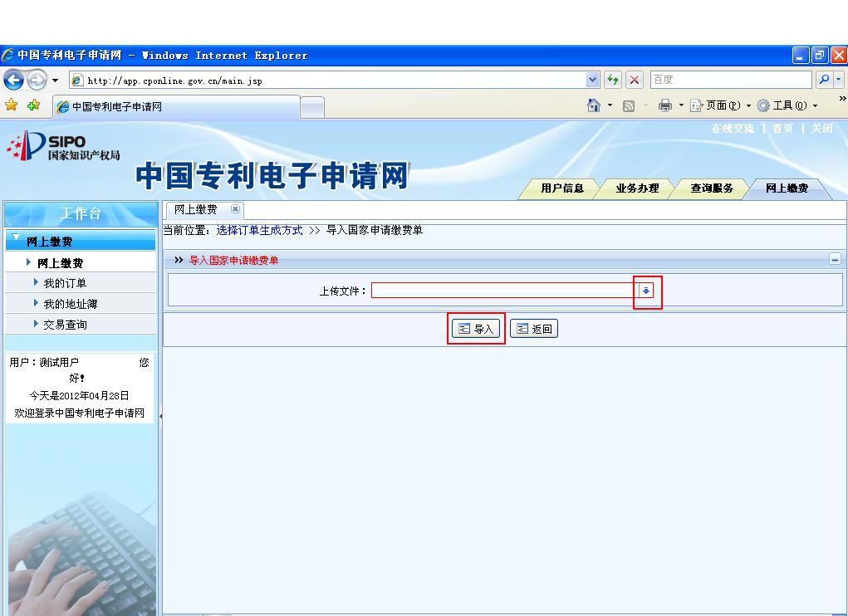
Task: Open the address bar URL dropdown
Action: [x=592, y=80]
